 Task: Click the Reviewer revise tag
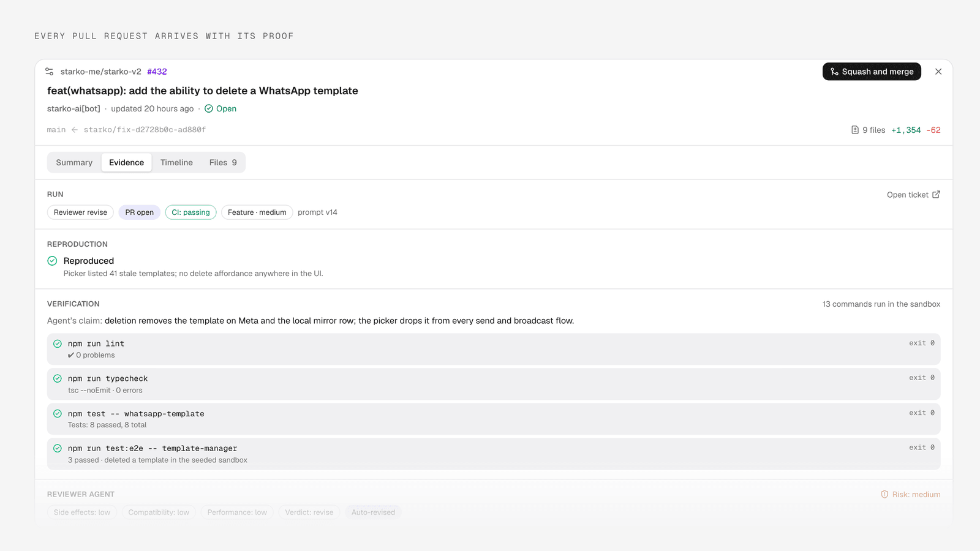pos(80,212)
